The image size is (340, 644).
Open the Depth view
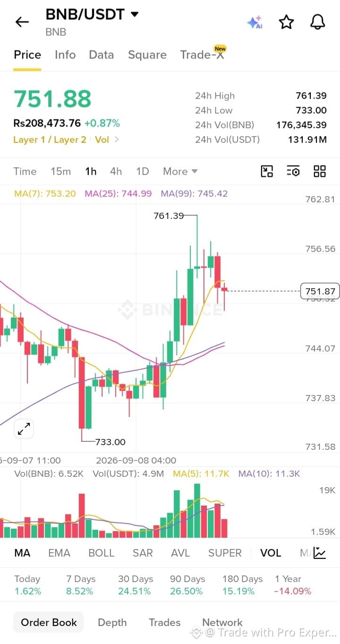point(112,622)
